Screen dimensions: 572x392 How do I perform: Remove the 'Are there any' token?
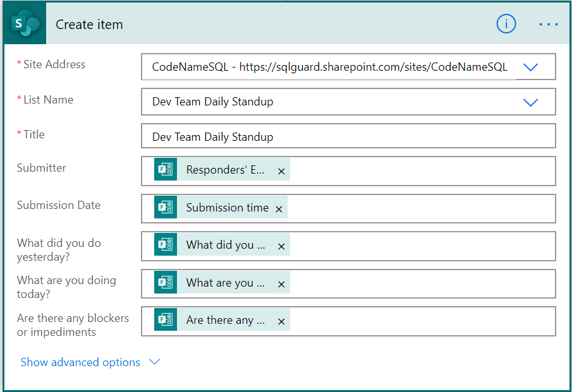click(281, 321)
